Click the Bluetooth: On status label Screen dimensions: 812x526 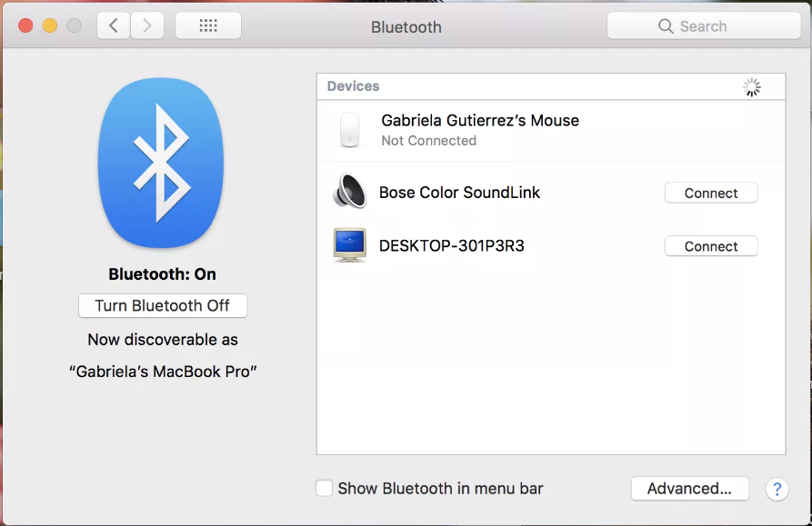pos(162,274)
